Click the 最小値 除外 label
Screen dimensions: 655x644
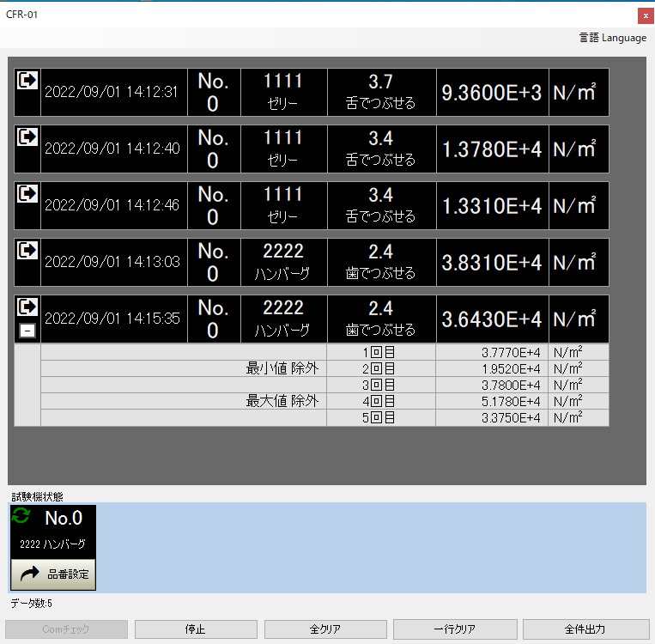point(282,368)
